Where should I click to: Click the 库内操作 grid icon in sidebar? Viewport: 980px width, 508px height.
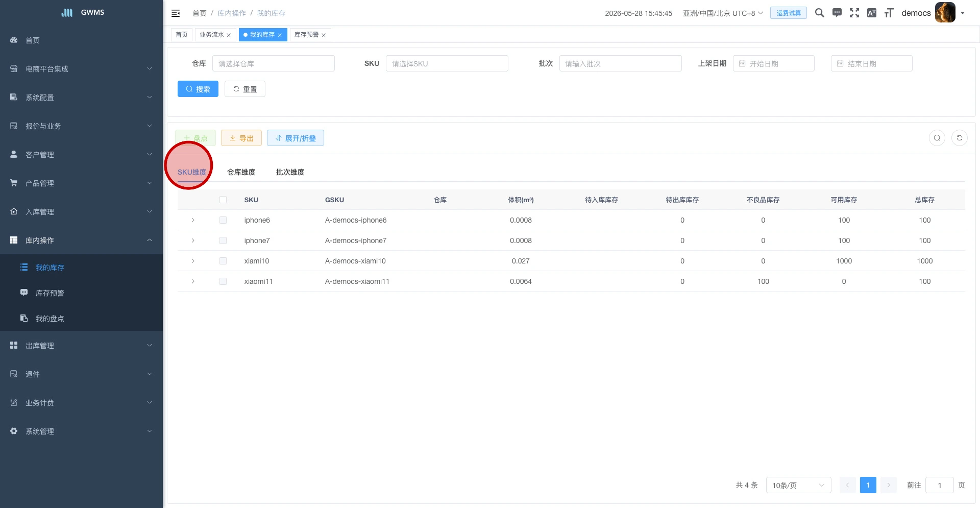coord(14,240)
